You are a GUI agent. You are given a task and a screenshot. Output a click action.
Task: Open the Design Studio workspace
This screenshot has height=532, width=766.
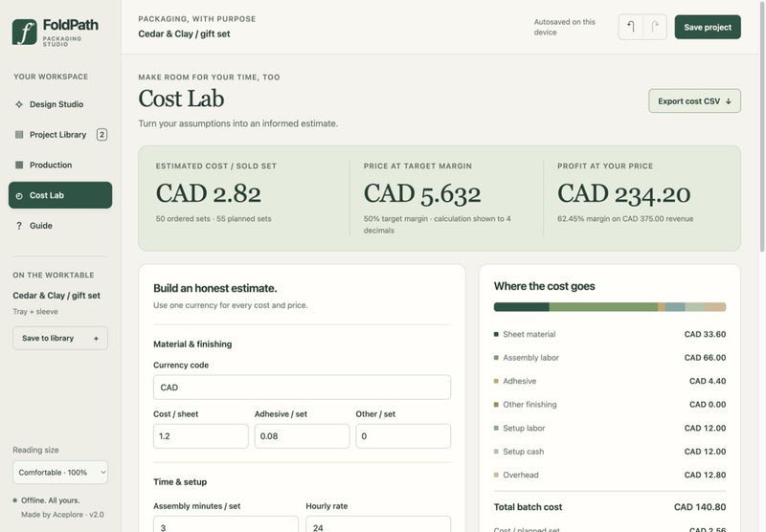pyautogui.click(x=60, y=104)
